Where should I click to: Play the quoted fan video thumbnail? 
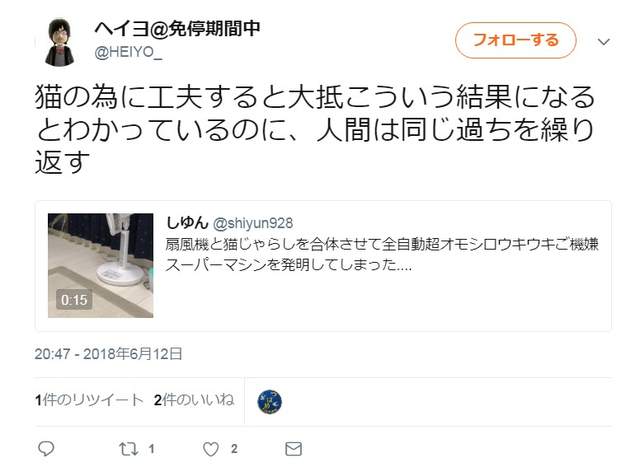[100, 265]
